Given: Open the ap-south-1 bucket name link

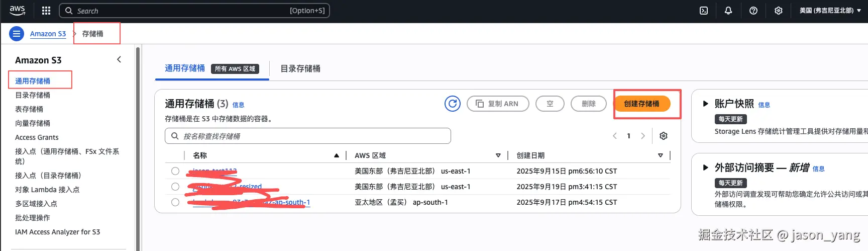Looking at the screenshot, I should [252, 202].
